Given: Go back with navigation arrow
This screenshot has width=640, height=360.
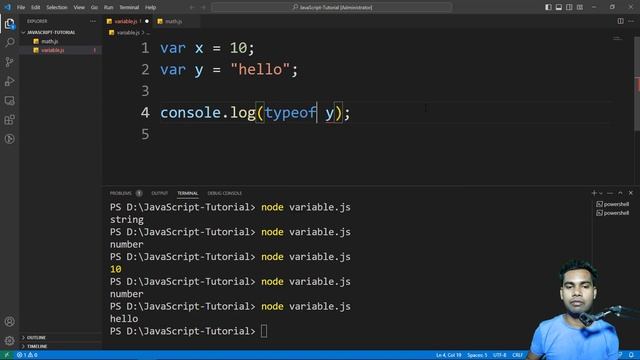Looking at the screenshot, I should (x=192, y=7).
